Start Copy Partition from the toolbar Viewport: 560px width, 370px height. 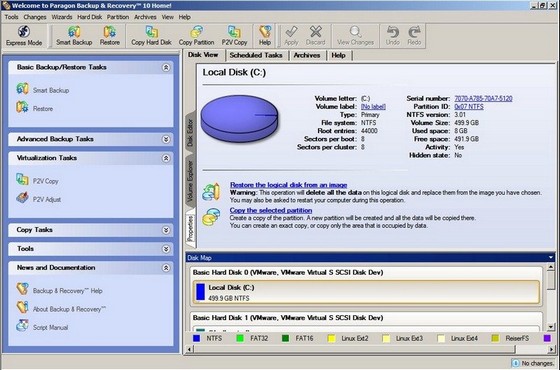[196, 36]
